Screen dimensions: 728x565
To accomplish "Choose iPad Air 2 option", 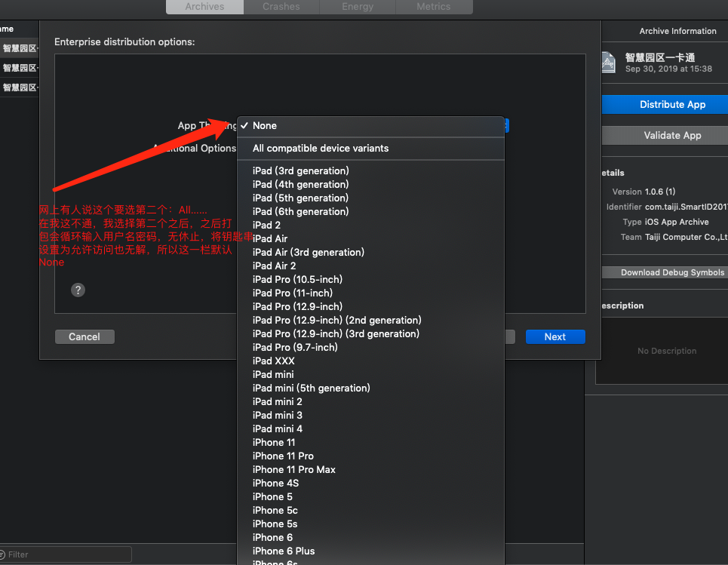I will 370,266.
